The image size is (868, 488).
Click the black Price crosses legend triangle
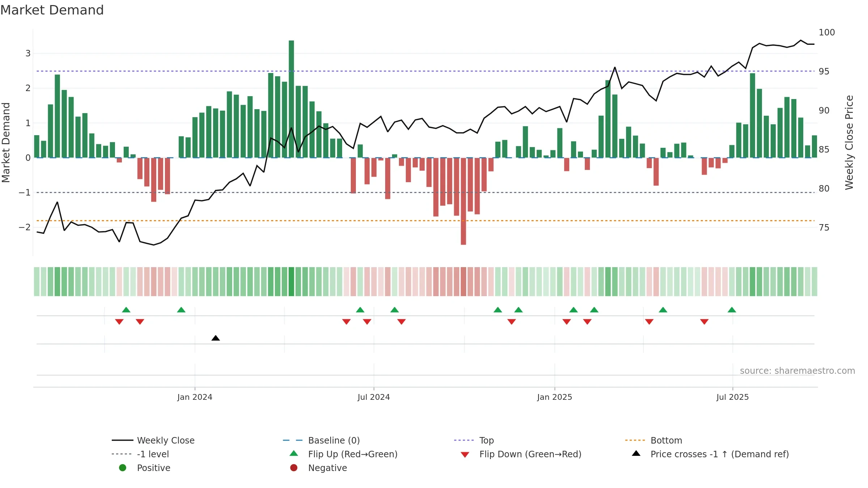pyautogui.click(x=636, y=453)
